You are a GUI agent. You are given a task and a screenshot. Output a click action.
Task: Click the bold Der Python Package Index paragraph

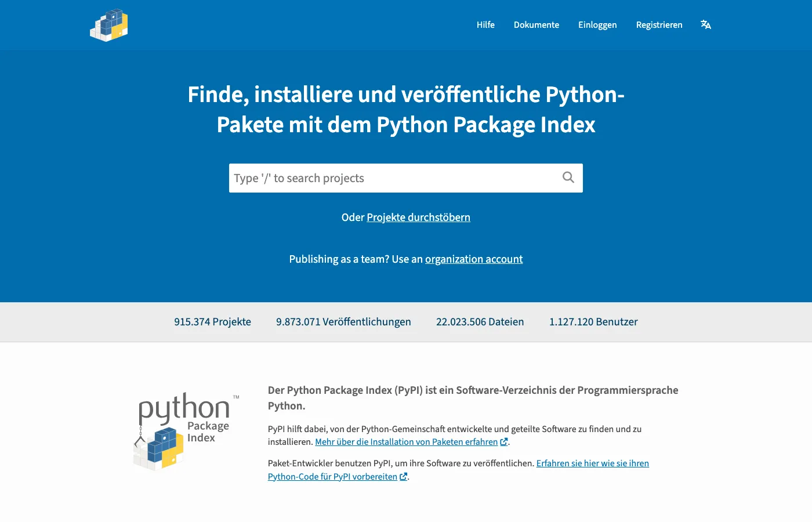point(473,398)
